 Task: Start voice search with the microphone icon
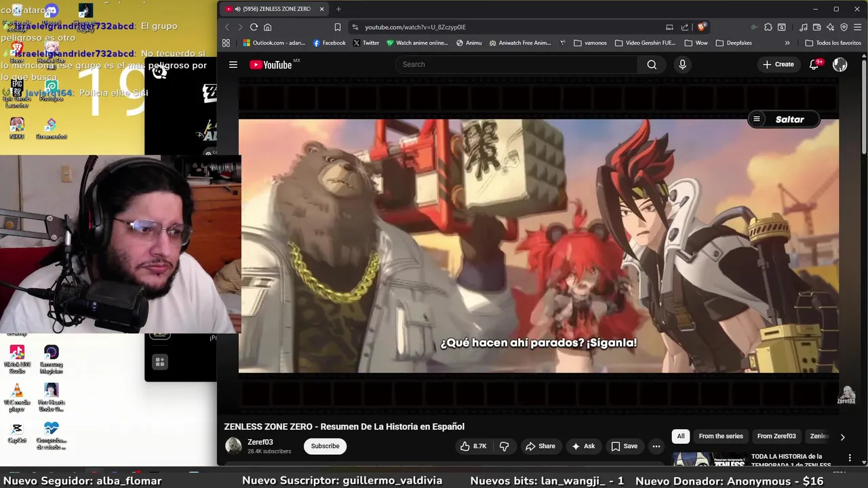[682, 64]
